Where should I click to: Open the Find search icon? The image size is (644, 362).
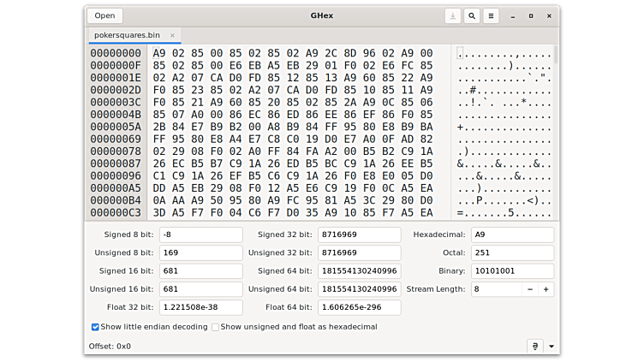pos(472,15)
